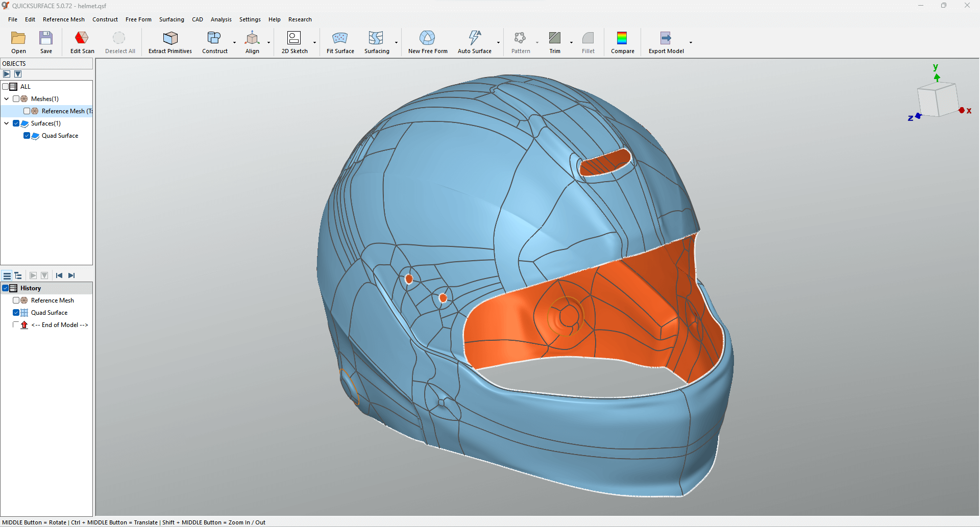
Task: Expand all in the Objects panel
Action: point(7,74)
